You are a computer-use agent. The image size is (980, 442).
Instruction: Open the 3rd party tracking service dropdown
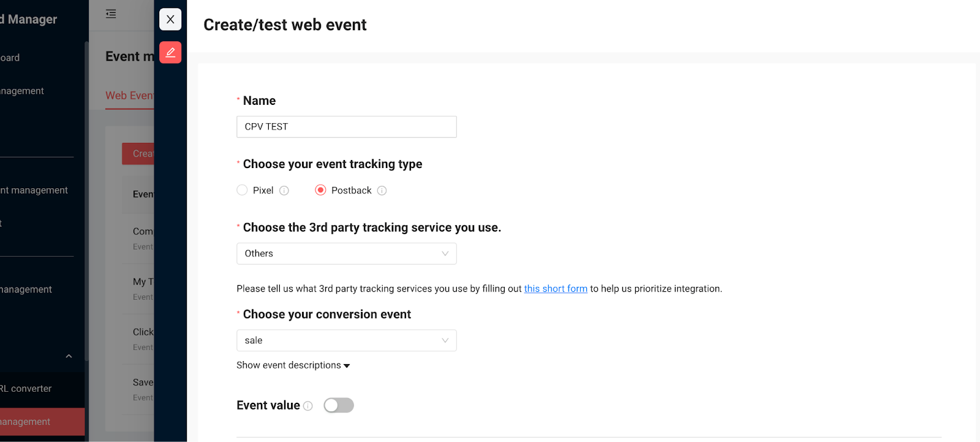tap(347, 254)
